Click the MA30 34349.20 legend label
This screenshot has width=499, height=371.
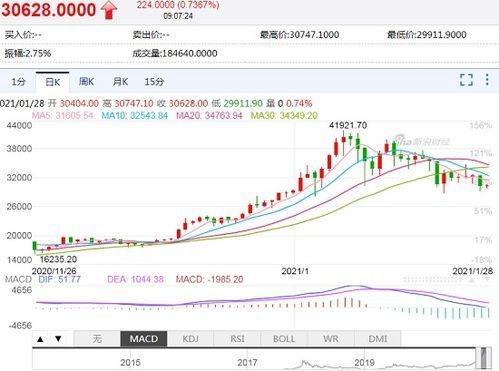(284, 116)
